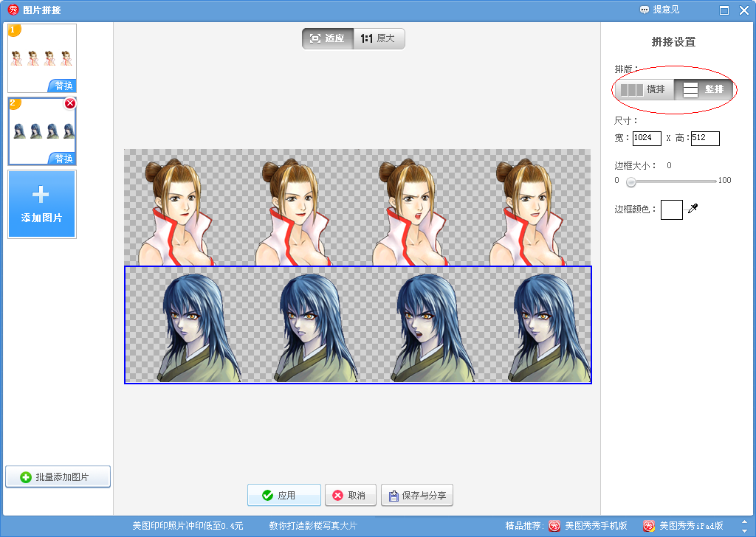Click the 高 height input field
This screenshot has width=756, height=537.
pyautogui.click(x=705, y=138)
